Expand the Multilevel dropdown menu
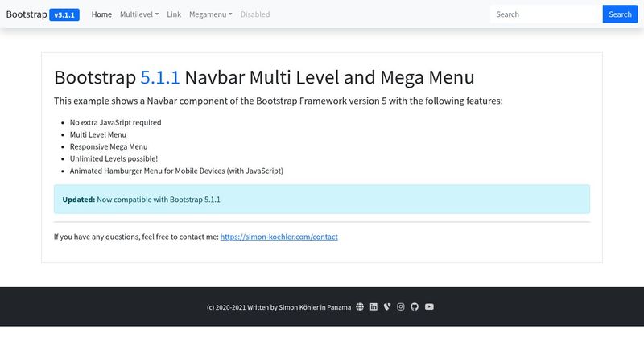The height and width of the screenshot is (362, 644). pos(139,14)
